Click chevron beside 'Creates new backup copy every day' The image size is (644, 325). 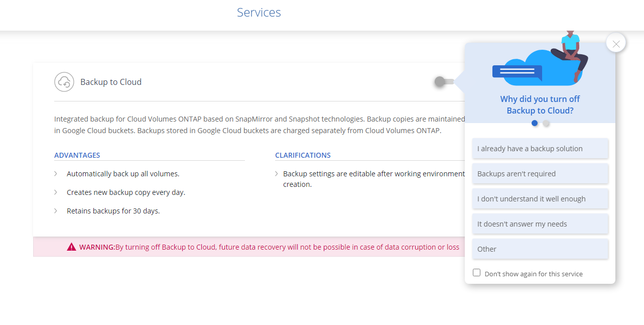tap(56, 192)
